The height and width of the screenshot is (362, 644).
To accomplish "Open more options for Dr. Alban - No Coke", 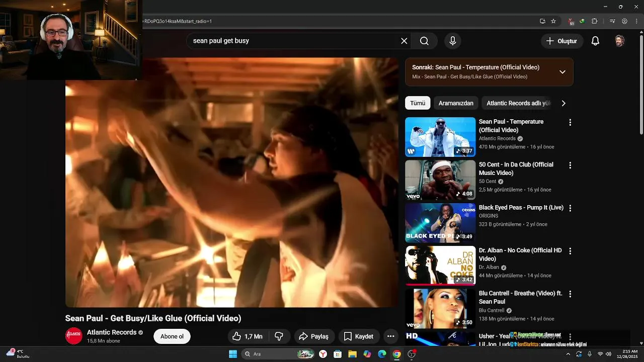I will [570, 251].
